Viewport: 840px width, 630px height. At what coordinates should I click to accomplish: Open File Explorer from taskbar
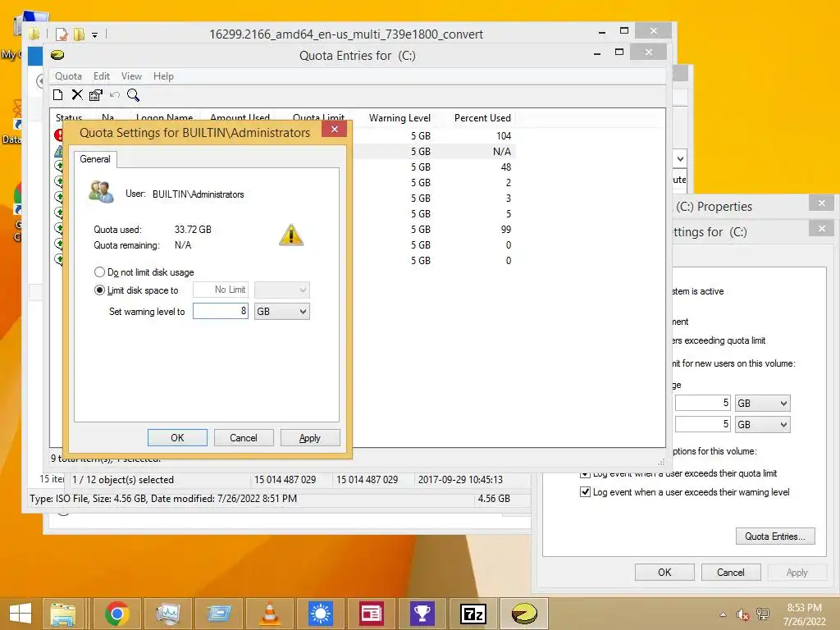62,614
